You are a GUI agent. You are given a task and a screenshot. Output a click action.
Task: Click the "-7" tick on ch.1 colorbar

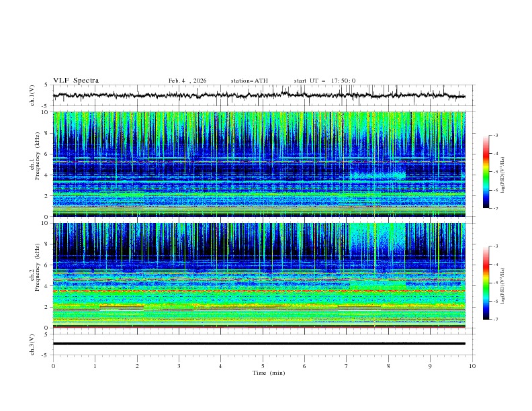click(x=496, y=208)
